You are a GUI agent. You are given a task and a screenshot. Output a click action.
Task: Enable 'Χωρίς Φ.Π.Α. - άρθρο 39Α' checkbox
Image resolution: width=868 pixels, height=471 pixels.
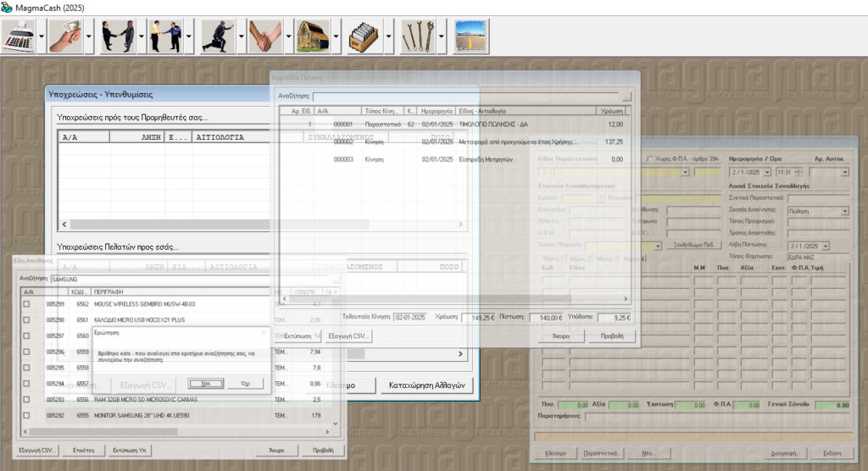pyautogui.click(x=651, y=159)
